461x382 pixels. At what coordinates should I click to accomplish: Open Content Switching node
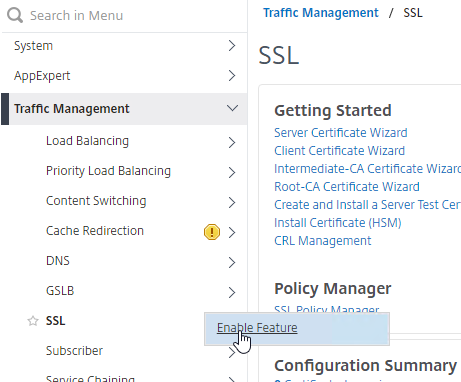(96, 201)
